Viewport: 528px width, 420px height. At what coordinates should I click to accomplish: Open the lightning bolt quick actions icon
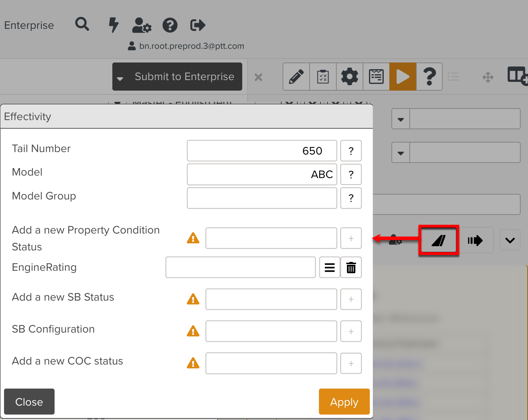click(113, 25)
